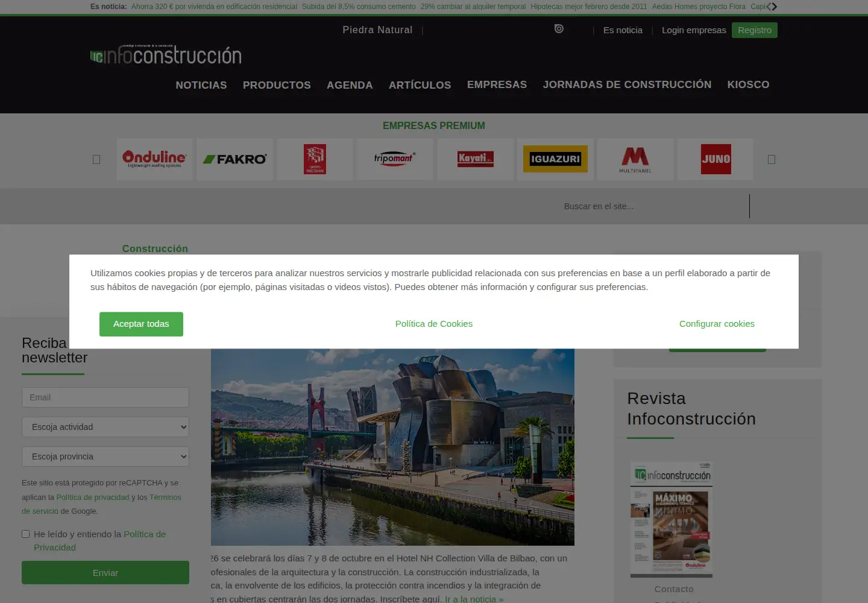Click the green Registro button
The height and width of the screenshot is (603, 868).
pos(755,30)
